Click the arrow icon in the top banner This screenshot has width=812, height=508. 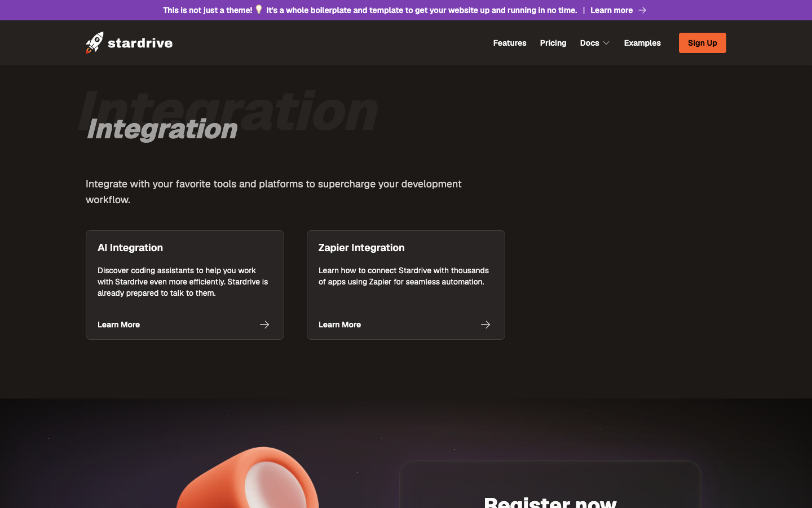(642, 10)
